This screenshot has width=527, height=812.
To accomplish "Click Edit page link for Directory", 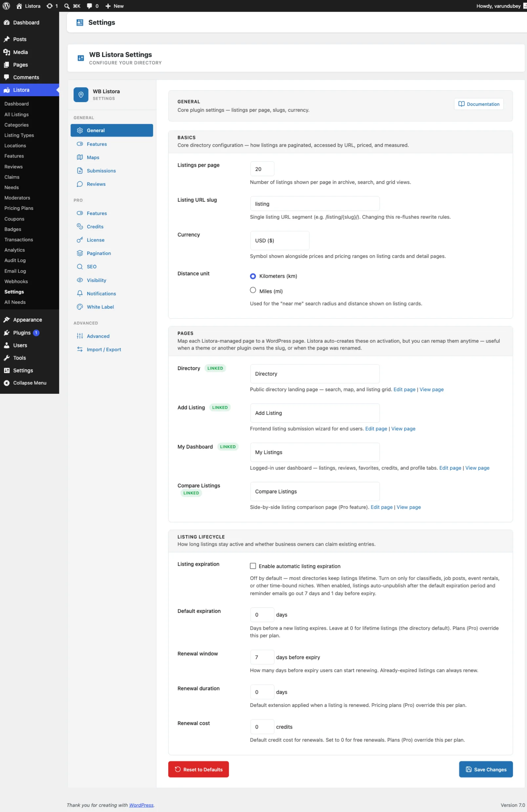I will pos(404,390).
